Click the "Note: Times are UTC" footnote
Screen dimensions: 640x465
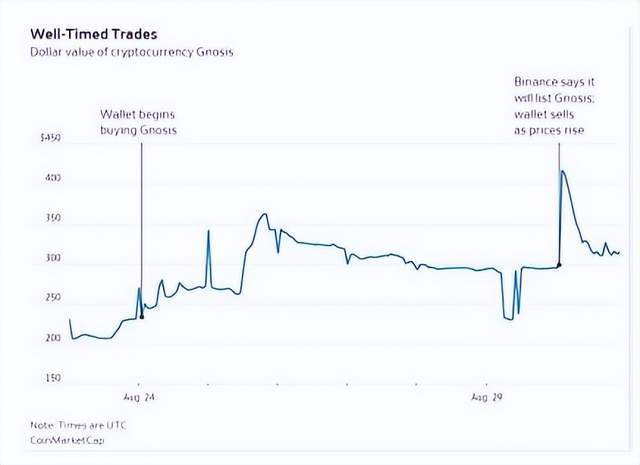point(75,426)
